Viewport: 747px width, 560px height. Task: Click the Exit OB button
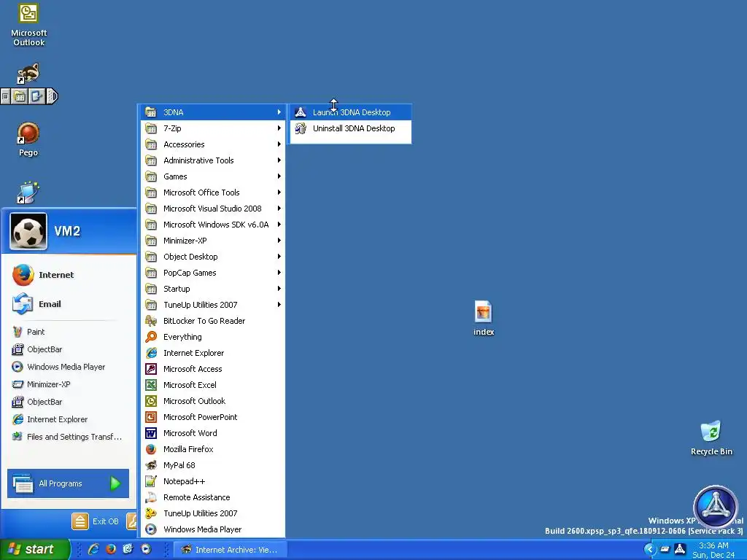point(96,521)
